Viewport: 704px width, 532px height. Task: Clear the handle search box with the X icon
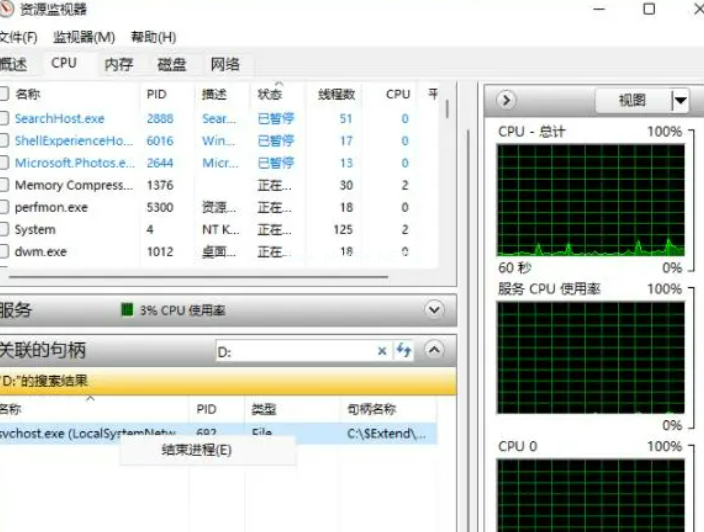pyautogui.click(x=382, y=351)
